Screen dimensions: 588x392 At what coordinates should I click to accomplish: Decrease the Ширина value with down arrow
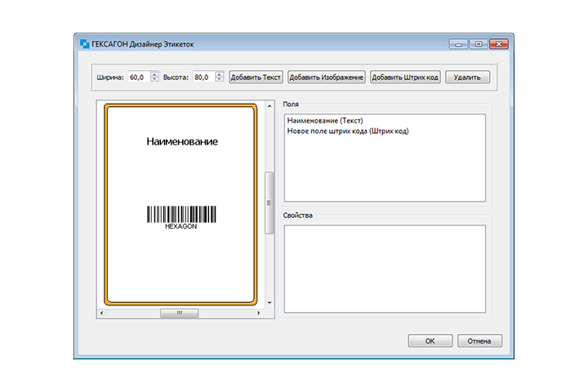click(154, 80)
